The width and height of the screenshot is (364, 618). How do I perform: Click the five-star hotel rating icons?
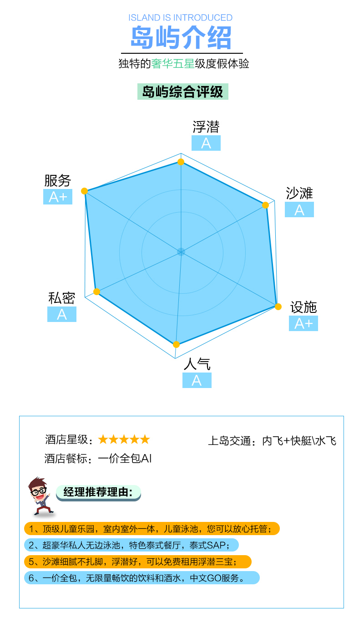[x=124, y=439]
